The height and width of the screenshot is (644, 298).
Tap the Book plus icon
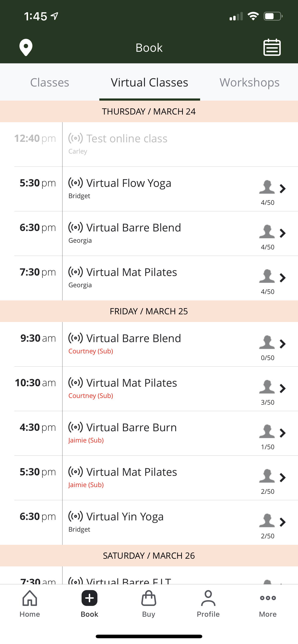coord(89,598)
